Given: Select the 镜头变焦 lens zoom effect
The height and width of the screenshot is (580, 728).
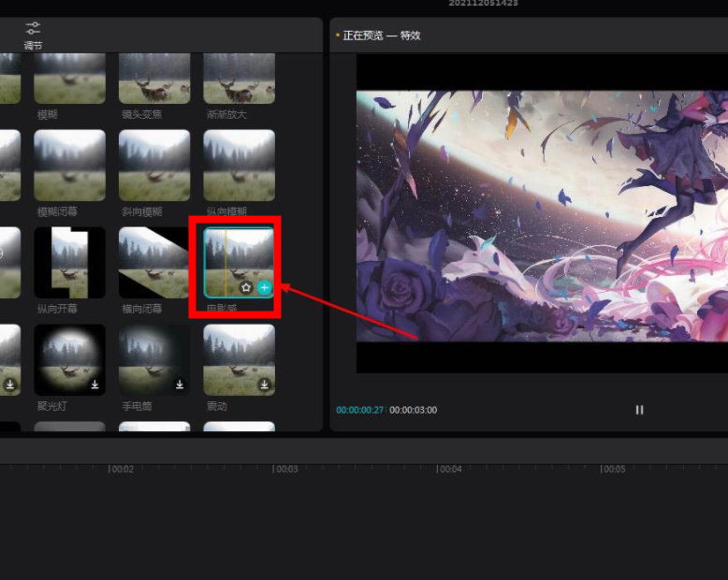Looking at the screenshot, I should click(154, 79).
